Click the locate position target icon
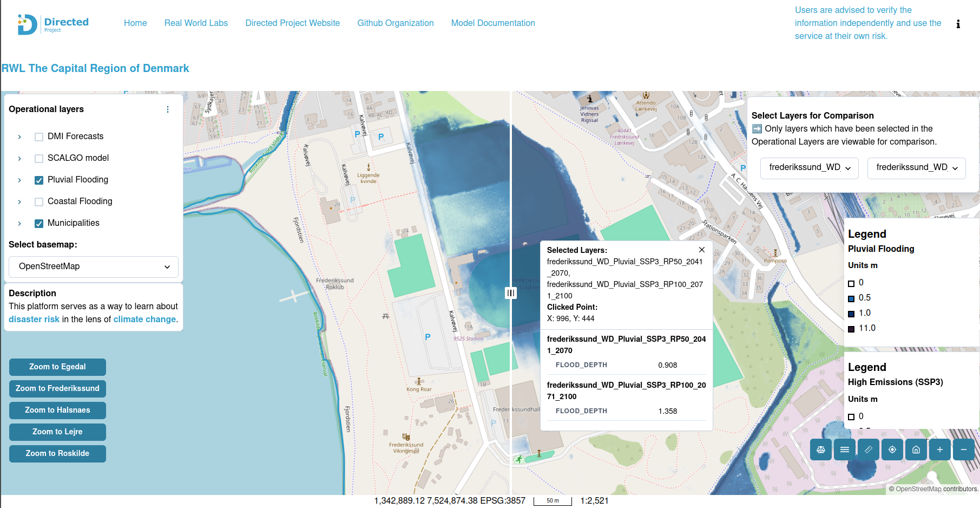980x508 pixels. click(x=892, y=450)
